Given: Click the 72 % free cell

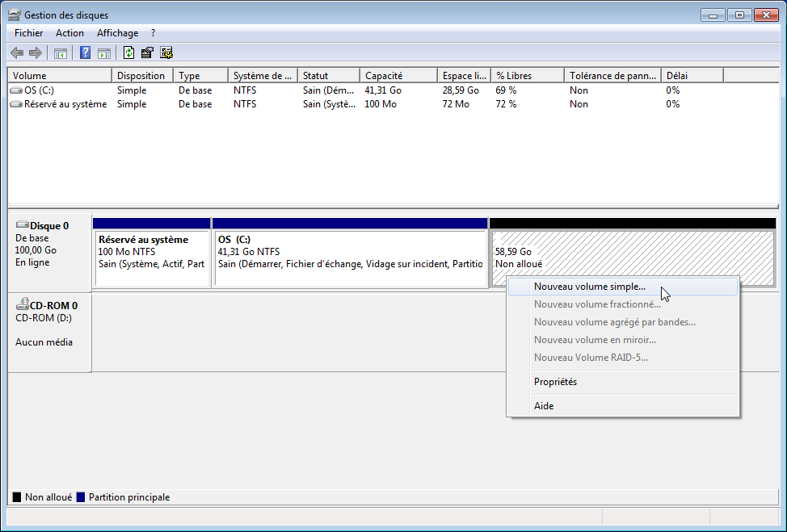Looking at the screenshot, I should [x=506, y=104].
